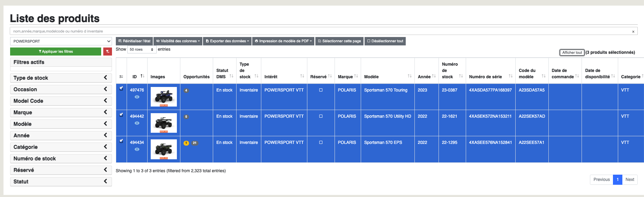Open the Visibilité des colonnes menu
This screenshot has height=197, width=644.
point(178,41)
